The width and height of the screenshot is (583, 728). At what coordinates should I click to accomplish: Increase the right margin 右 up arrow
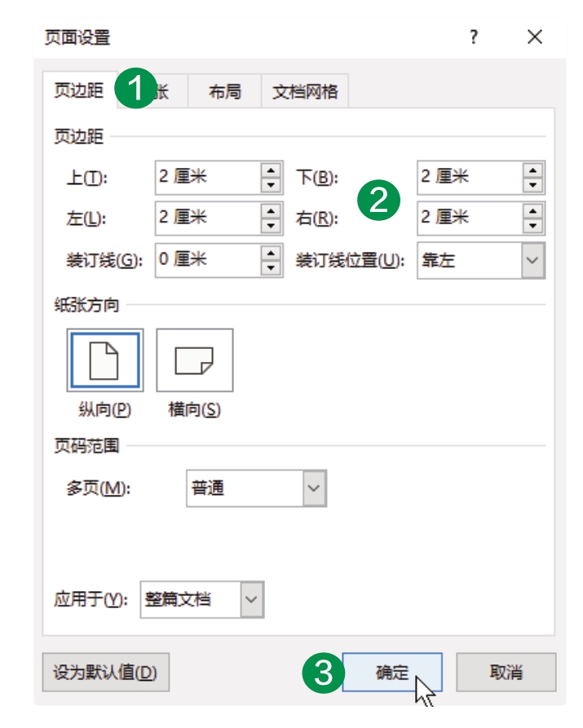[532, 211]
